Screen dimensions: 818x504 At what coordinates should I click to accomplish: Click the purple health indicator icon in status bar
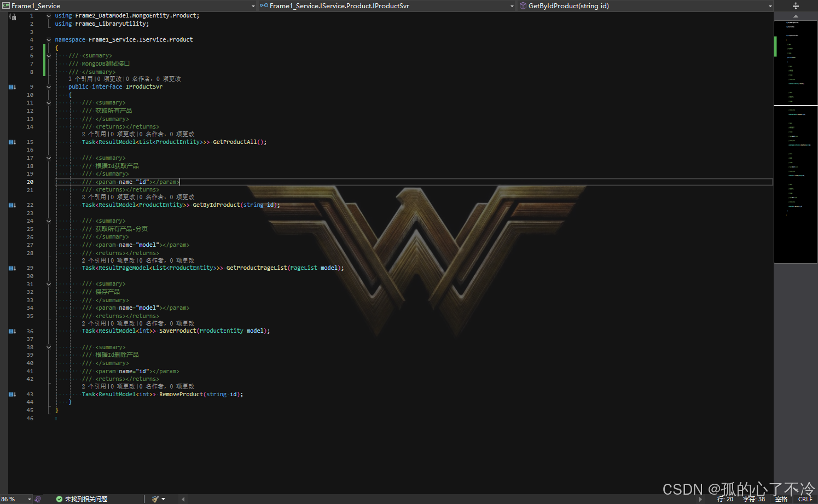[x=38, y=499]
